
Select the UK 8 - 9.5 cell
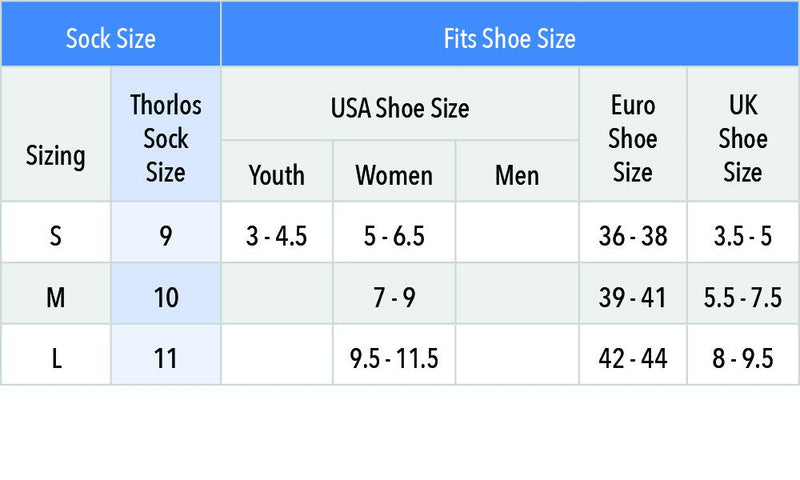point(743,355)
